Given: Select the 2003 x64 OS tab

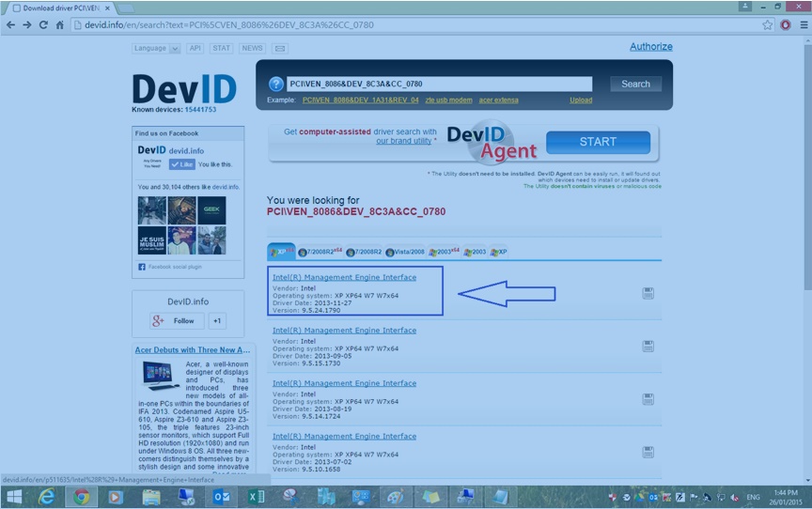Looking at the screenshot, I should pyautogui.click(x=444, y=252).
